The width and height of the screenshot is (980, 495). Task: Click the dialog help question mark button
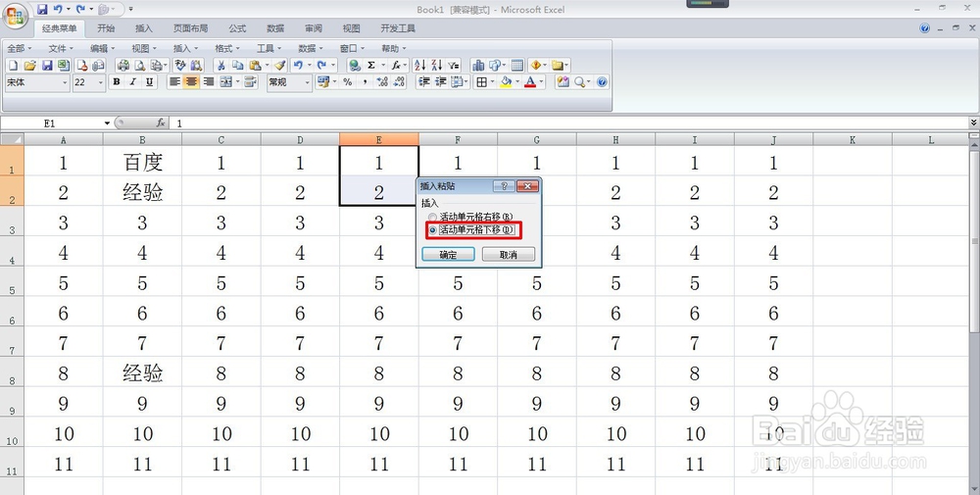coord(504,186)
